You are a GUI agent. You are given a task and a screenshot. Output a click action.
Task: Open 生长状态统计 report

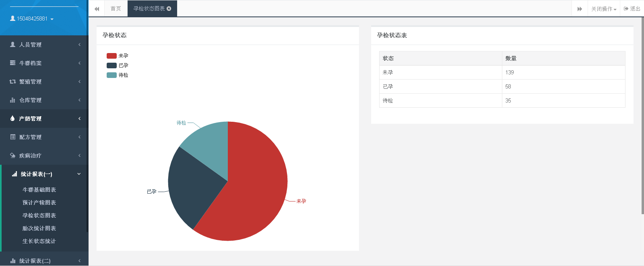(x=39, y=241)
